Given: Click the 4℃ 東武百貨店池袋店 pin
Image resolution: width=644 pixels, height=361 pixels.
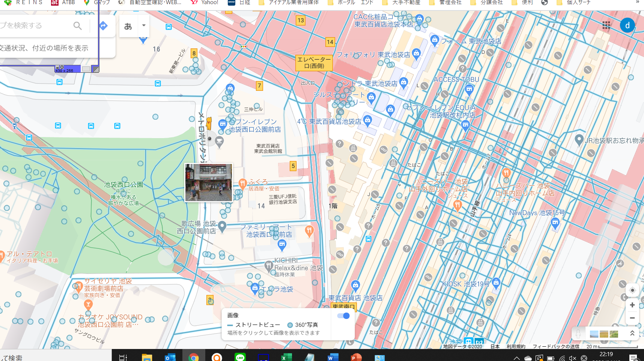Looking at the screenshot, I should 367,120.
